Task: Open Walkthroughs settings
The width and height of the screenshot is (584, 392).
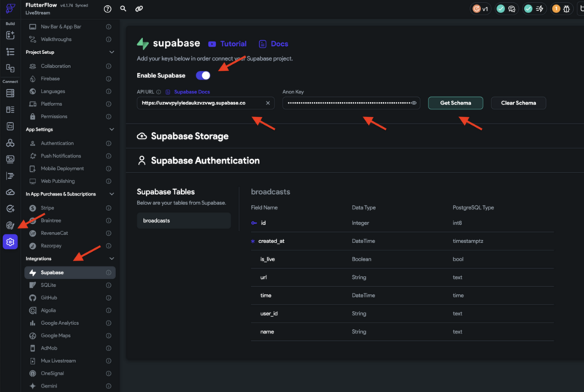Action: (70, 39)
